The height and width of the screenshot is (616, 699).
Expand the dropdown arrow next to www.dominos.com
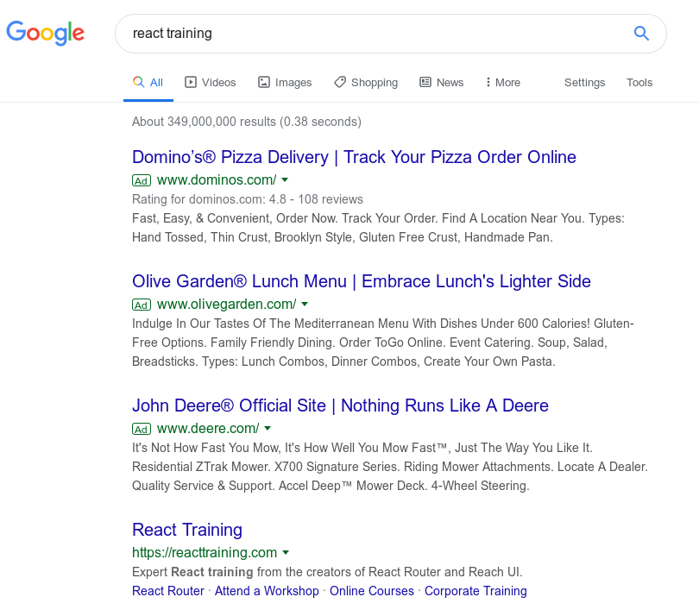(285, 180)
